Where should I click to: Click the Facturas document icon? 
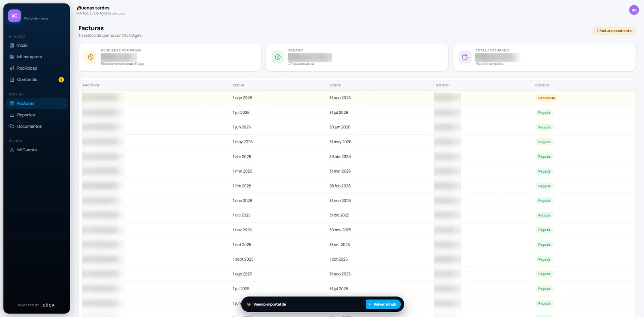point(12,103)
